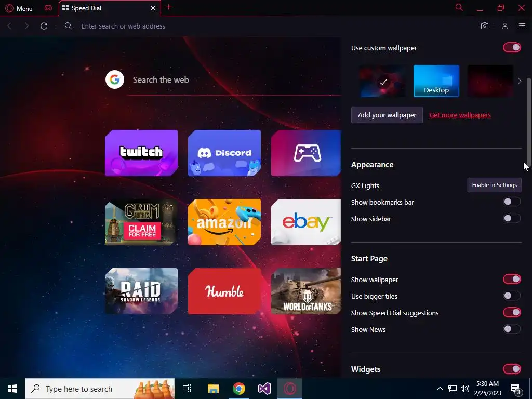Go back with the back arrow
The image size is (532, 399).
[9, 26]
